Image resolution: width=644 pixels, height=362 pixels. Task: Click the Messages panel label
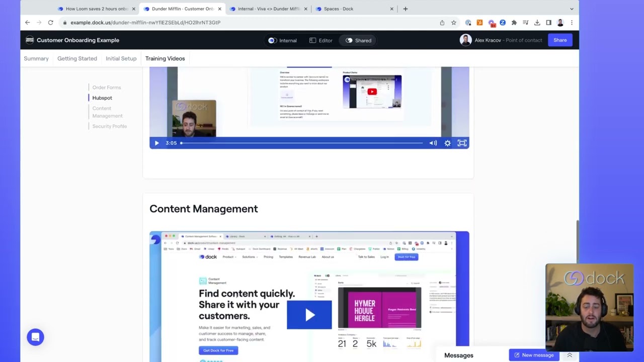[x=459, y=355]
